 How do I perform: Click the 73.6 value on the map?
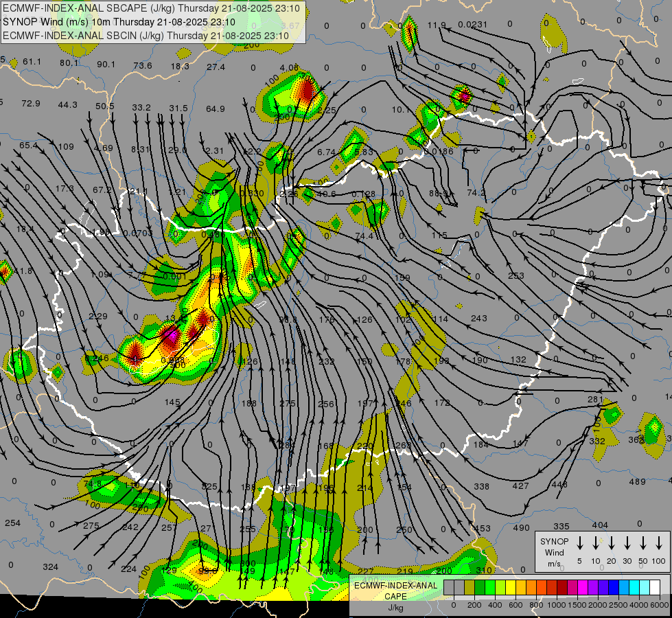143,66
